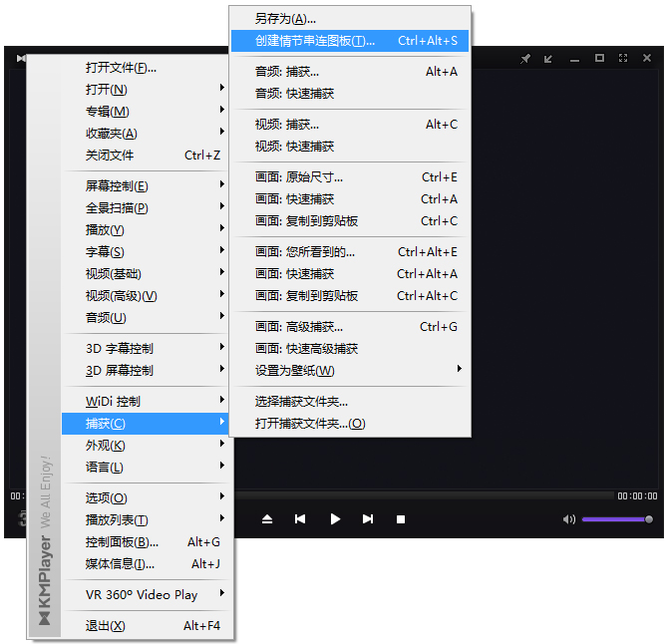Select 音频: 快速捕获 entry

[350, 94]
